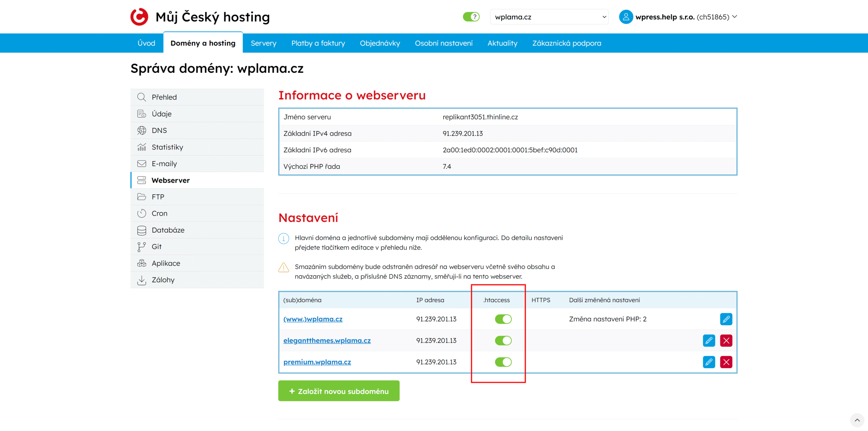
Task: Click the IPv6 address value
Action: [510, 150]
